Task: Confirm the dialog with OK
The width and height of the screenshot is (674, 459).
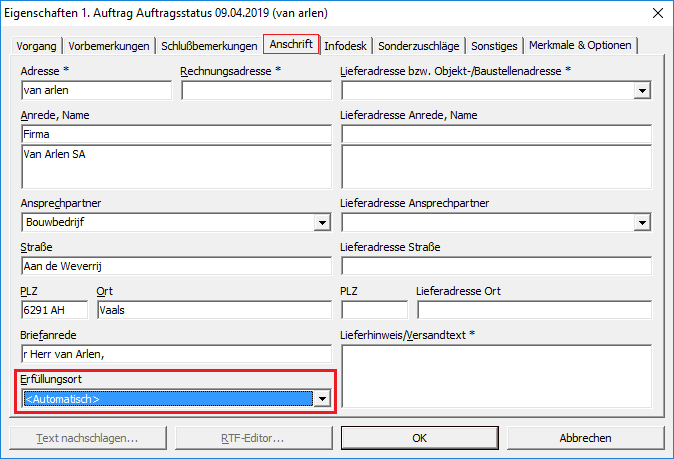Action: [420, 438]
